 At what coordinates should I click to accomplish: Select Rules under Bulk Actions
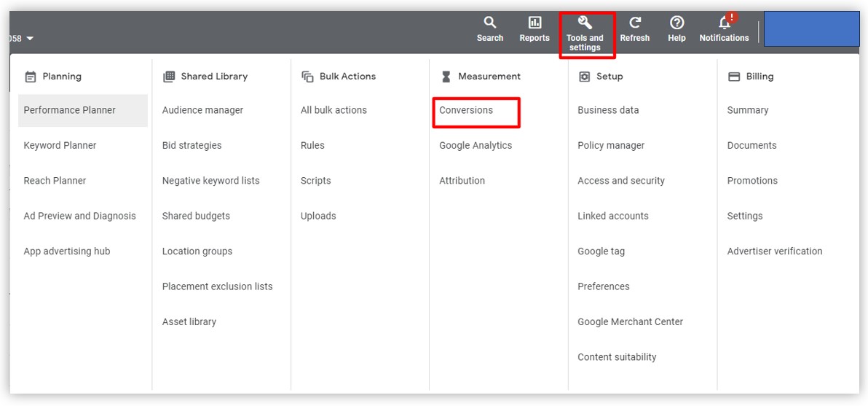point(313,145)
